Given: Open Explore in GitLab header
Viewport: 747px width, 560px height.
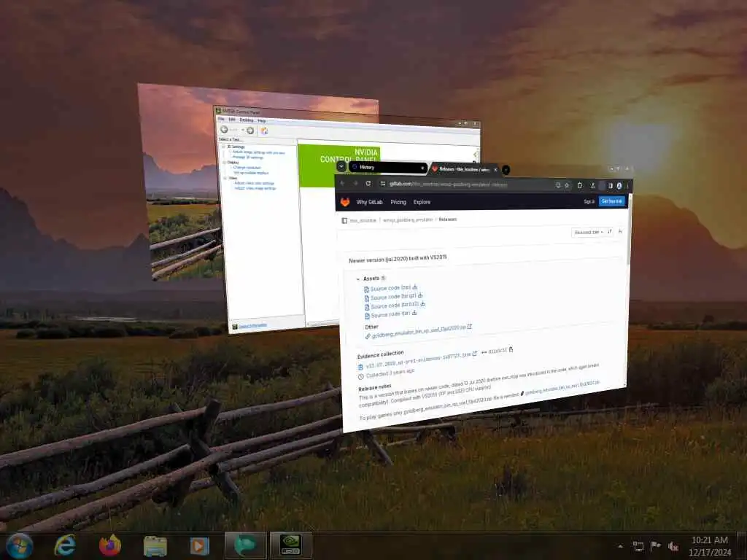Looking at the screenshot, I should (422, 202).
